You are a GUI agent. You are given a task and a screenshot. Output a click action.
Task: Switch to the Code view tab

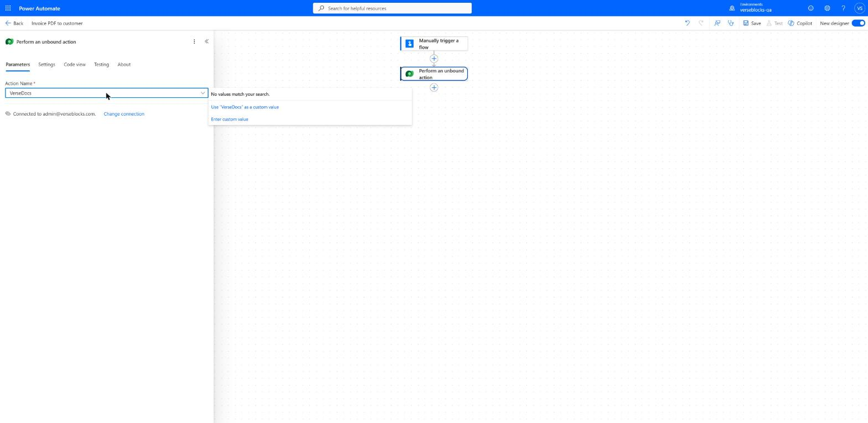(x=74, y=65)
